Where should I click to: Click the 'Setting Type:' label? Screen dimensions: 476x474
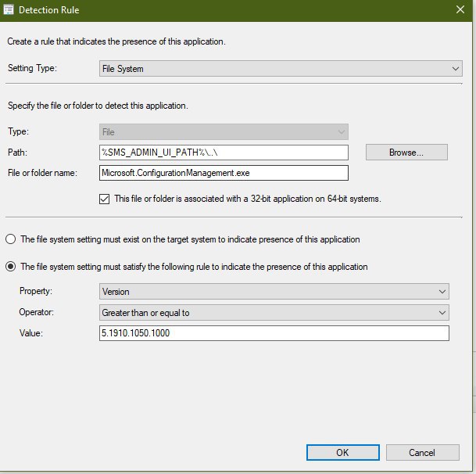click(32, 68)
